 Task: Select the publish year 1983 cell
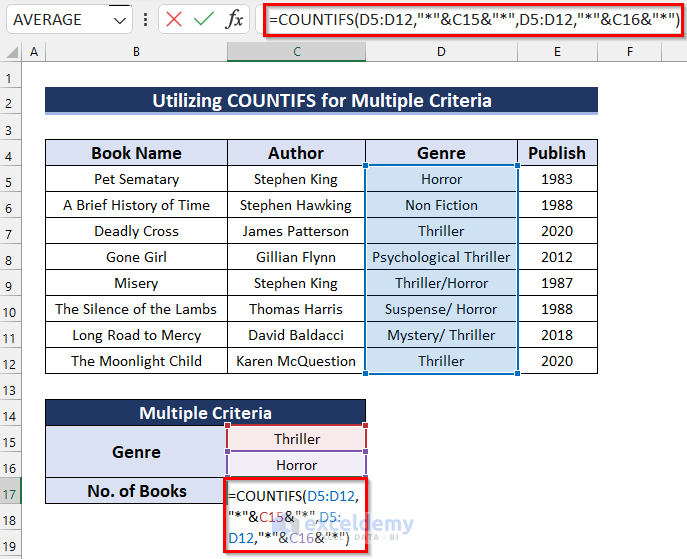557,179
